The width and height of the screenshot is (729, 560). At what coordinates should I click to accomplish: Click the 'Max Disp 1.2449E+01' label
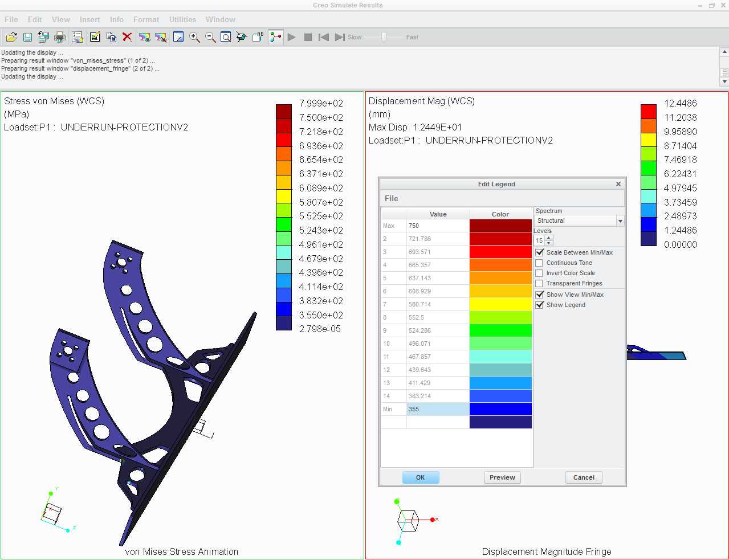coord(416,127)
